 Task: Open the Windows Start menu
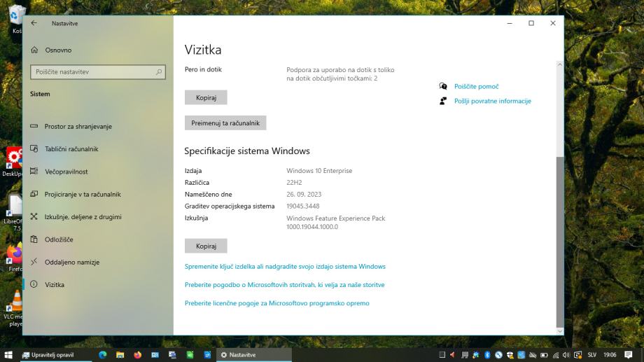tap(8, 354)
